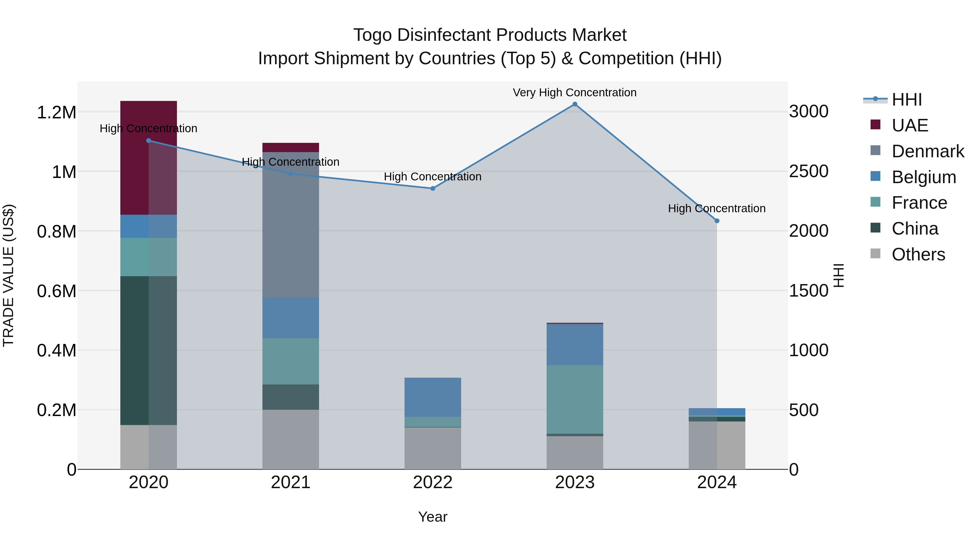
Task: Click the High Concentration label above 2024
Action: coord(717,209)
